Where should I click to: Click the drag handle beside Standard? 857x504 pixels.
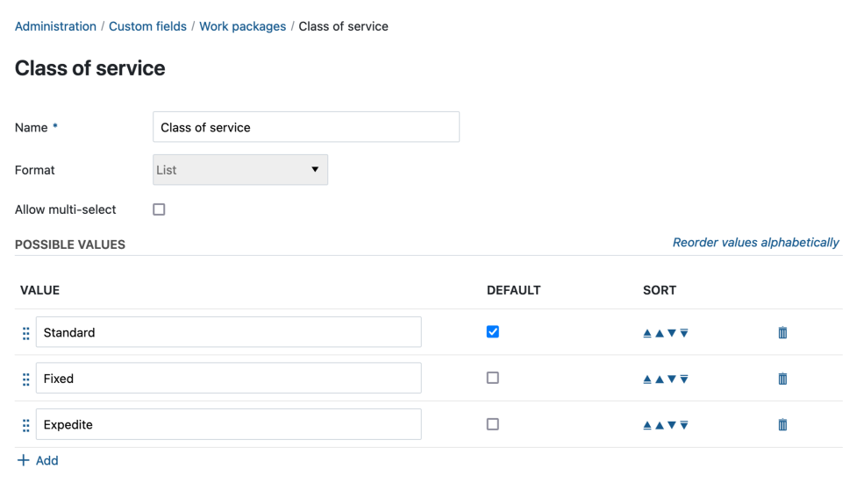point(25,333)
